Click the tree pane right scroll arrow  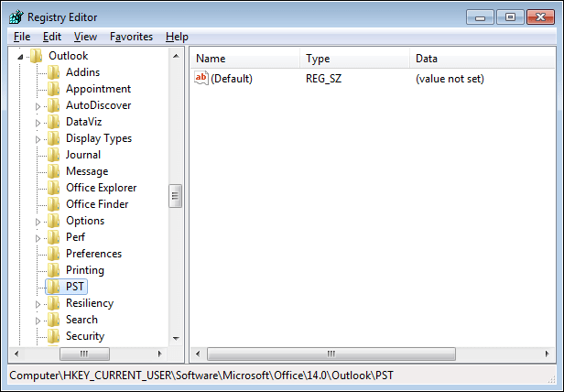(160, 354)
